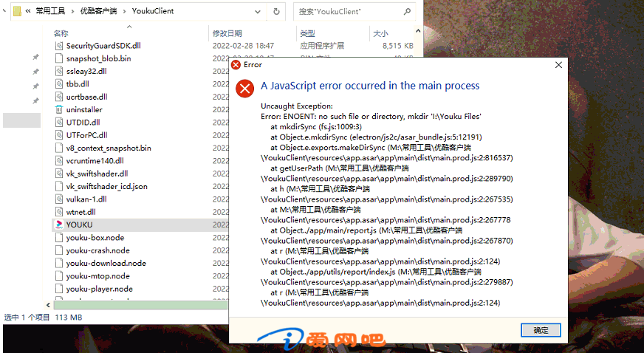
Task: Click the first pin icon in navigation pane
Action: point(35,57)
